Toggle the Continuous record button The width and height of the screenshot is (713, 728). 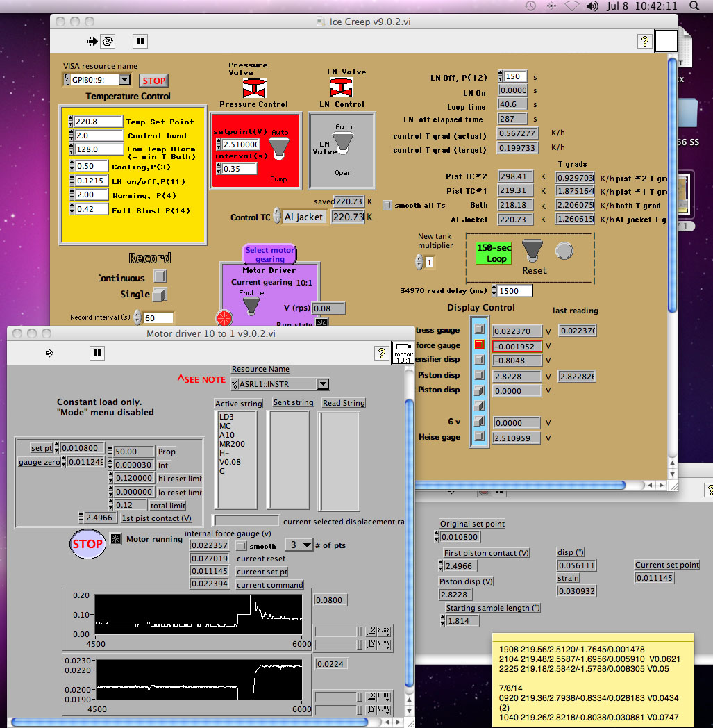pyautogui.click(x=160, y=276)
